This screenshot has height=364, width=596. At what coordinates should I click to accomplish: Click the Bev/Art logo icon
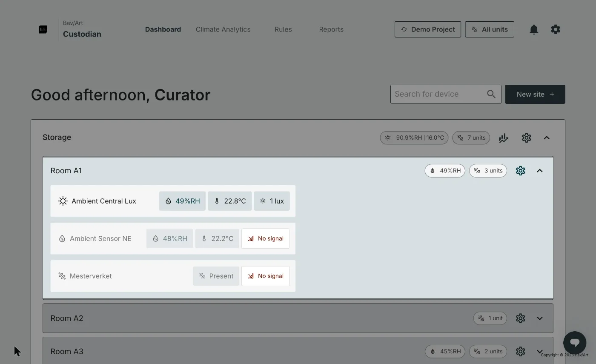[x=43, y=29]
